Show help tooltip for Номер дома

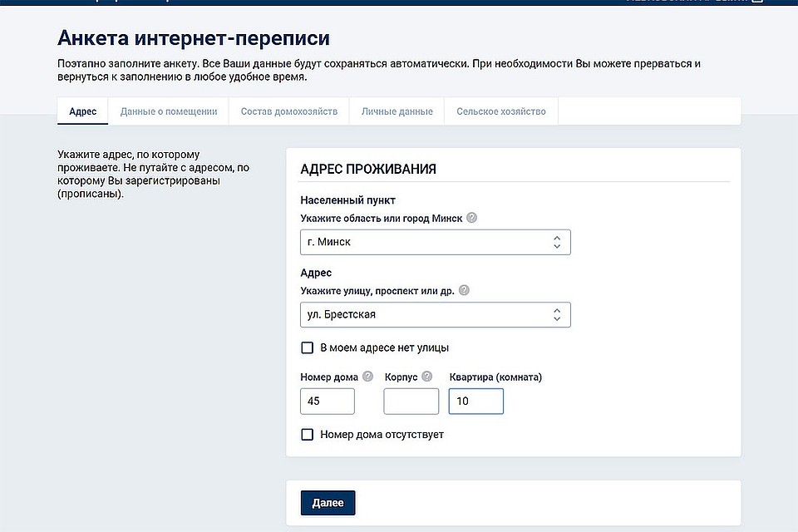pyautogui.click(x=367, y=377)
